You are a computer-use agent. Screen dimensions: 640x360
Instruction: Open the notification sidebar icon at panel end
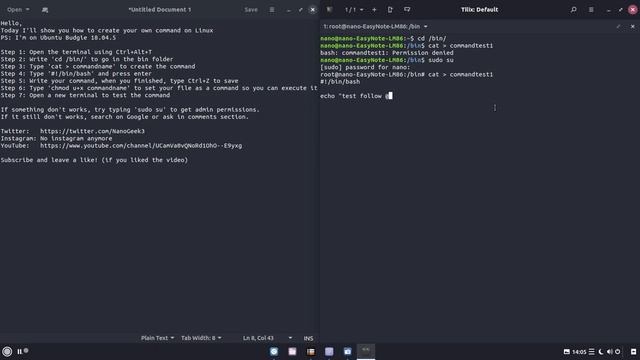pyautogui.click(x=633, y=351)
